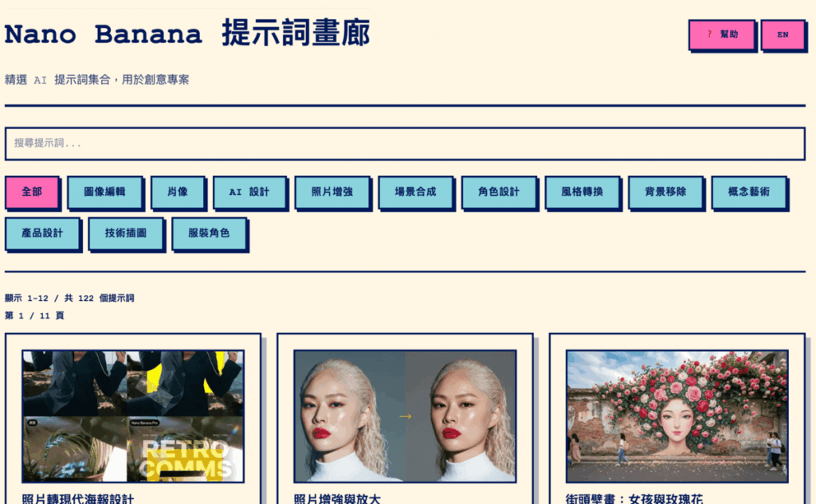Choose the 照片增強 filter
Screen dimensions: 816x504
point(332,192)
